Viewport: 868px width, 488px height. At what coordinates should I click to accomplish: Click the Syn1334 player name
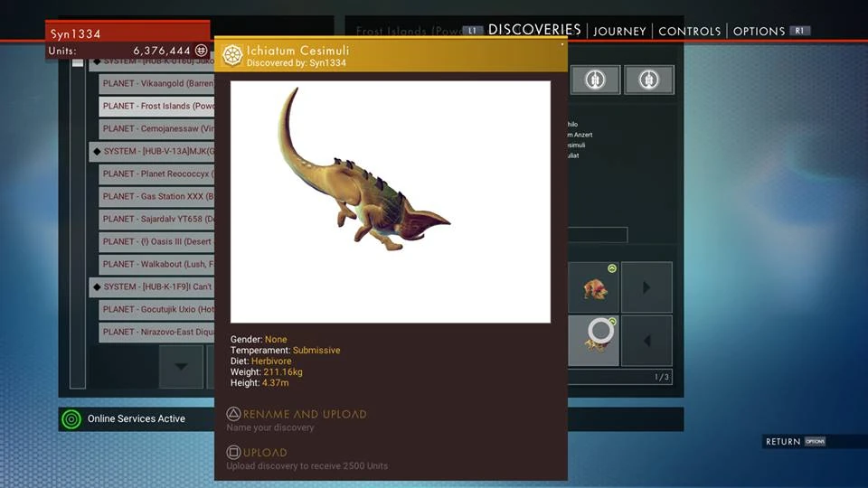pos(75,33)
